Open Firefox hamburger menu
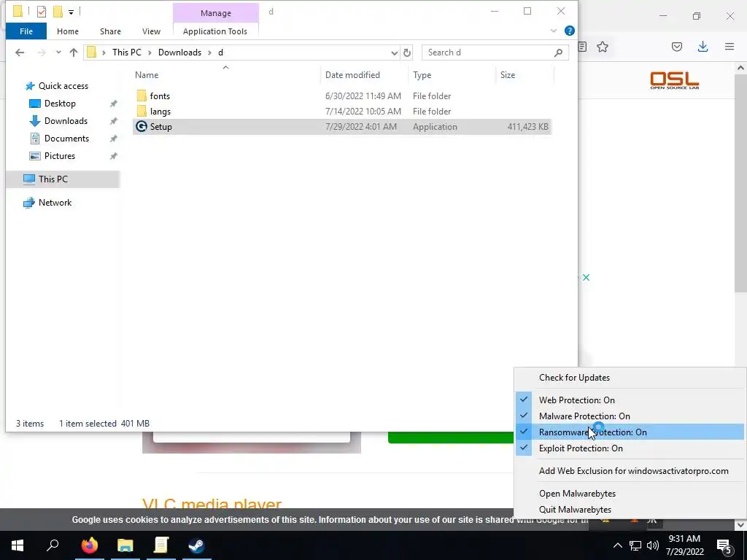This screenshot has width=747, height=560. (x=729, y=47)
